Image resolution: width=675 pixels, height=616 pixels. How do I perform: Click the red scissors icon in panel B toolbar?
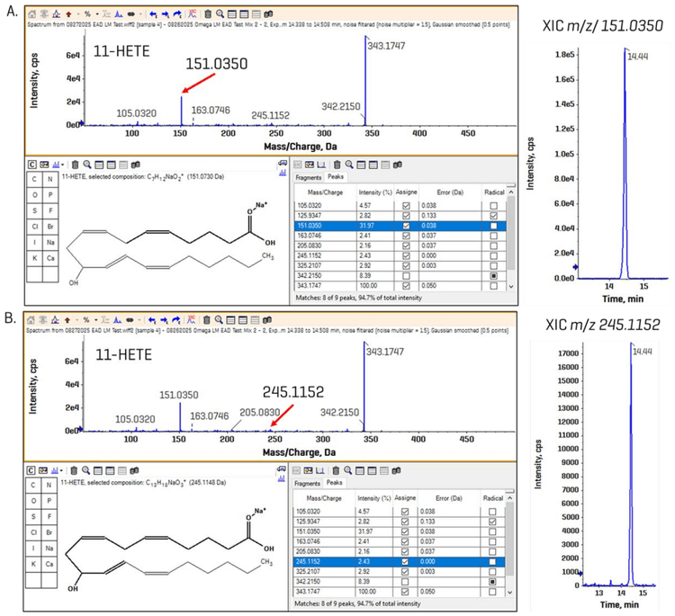pyautogui.click(x=191, y=318)
